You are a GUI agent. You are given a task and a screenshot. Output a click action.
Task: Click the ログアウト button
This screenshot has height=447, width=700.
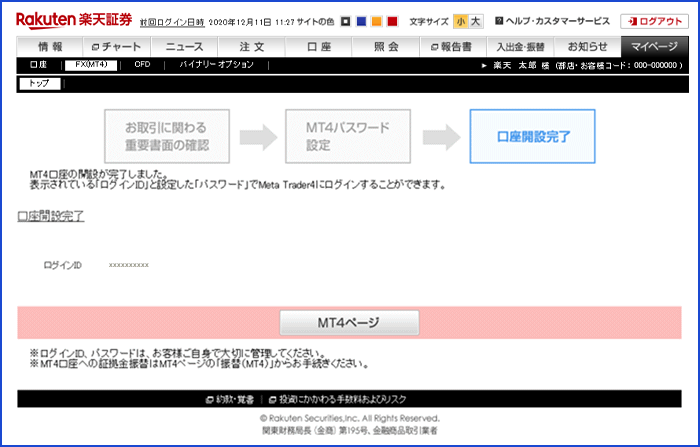(654, 21)
